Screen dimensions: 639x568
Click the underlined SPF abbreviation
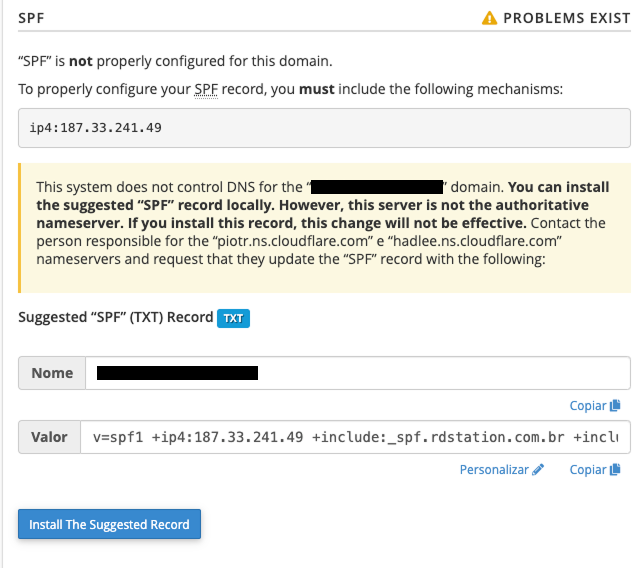pos(206,89)
